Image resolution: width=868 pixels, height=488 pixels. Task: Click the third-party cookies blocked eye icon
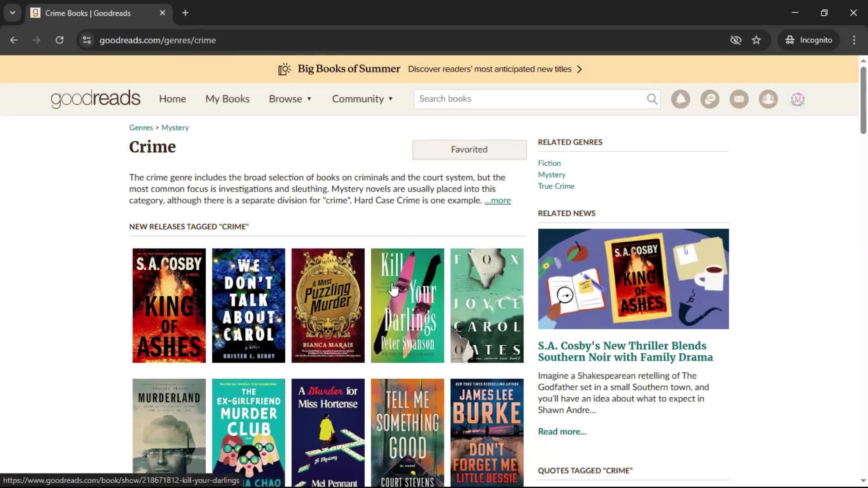(x=736, y=40)
